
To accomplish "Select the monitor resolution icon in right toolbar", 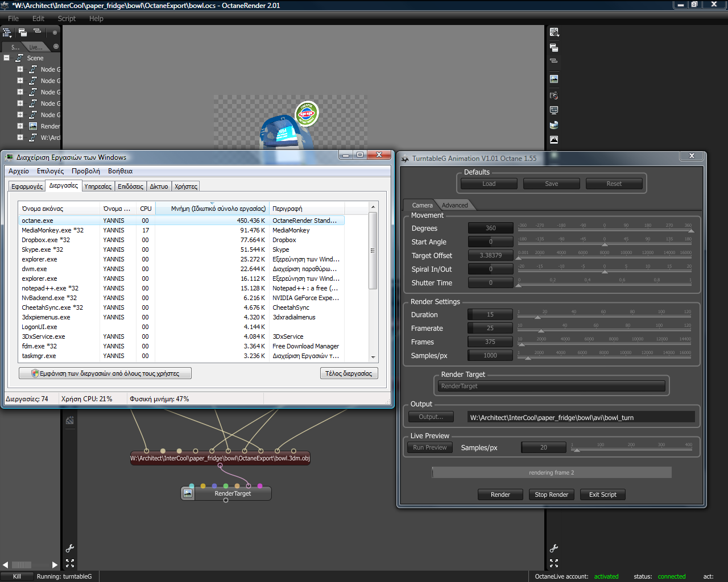I will pos(554,110).
